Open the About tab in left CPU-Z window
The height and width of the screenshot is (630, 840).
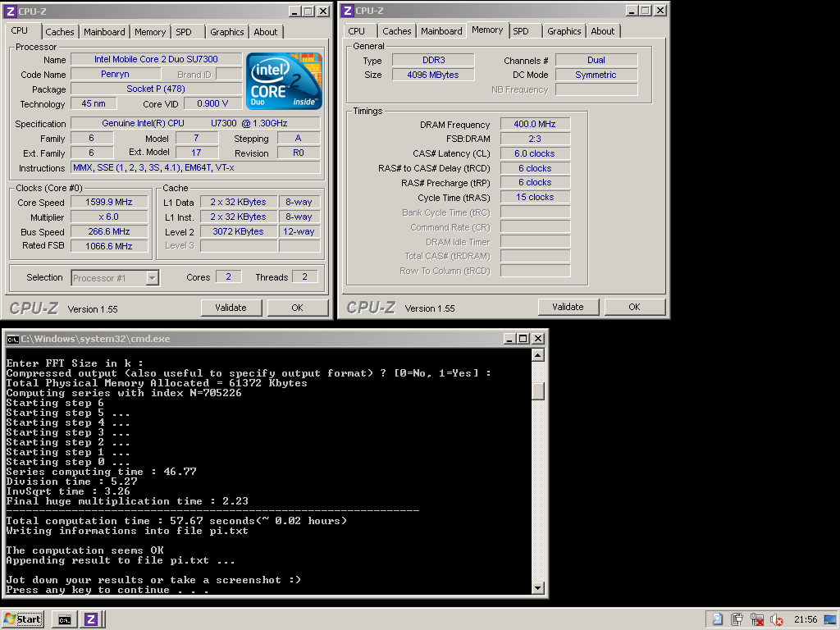pos(266,32)
